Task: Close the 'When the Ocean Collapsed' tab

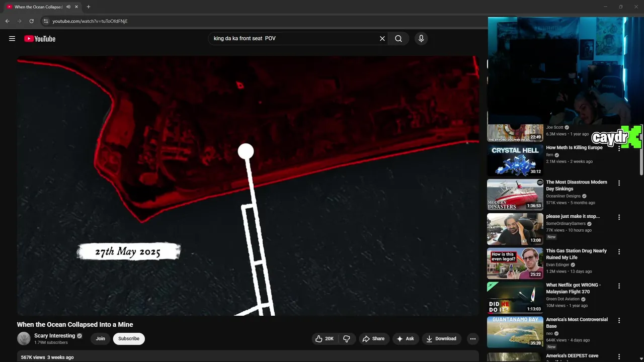Action: 76,7
